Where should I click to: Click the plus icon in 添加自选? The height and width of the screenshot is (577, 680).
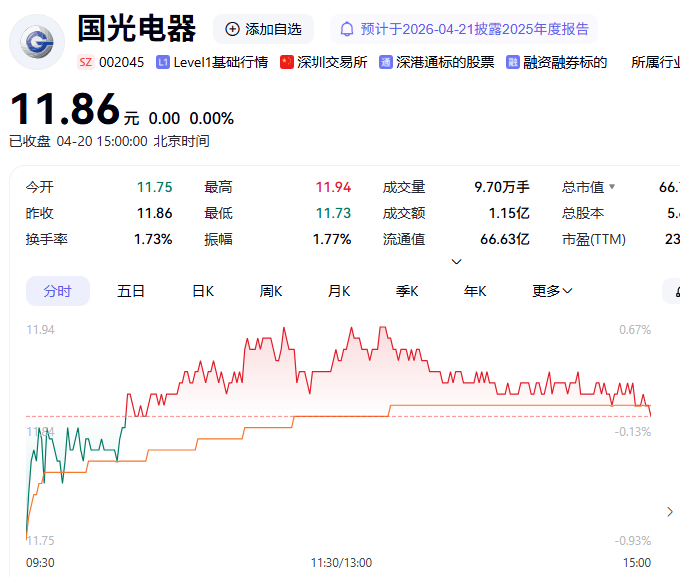pos(232,29)
